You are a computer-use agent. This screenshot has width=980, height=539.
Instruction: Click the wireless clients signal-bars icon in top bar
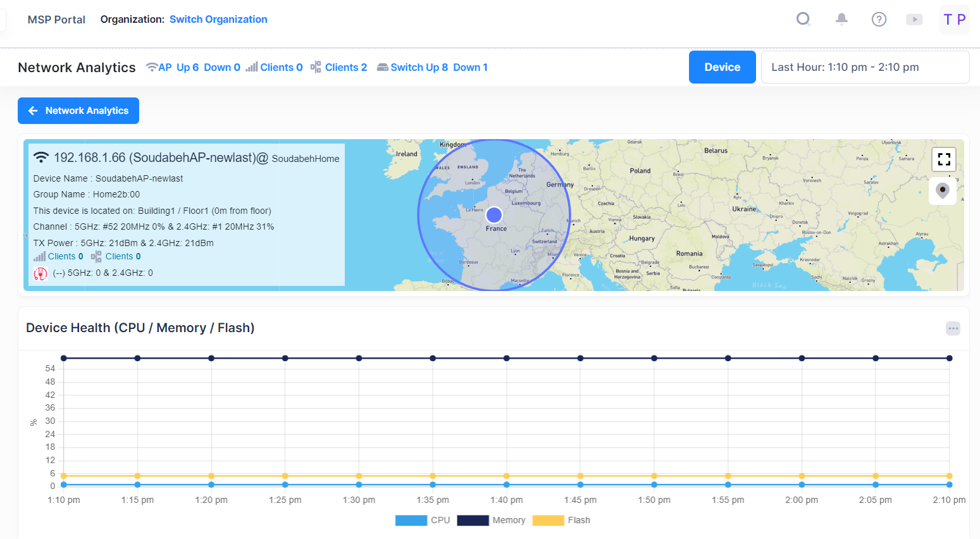[x=252, y=67]
